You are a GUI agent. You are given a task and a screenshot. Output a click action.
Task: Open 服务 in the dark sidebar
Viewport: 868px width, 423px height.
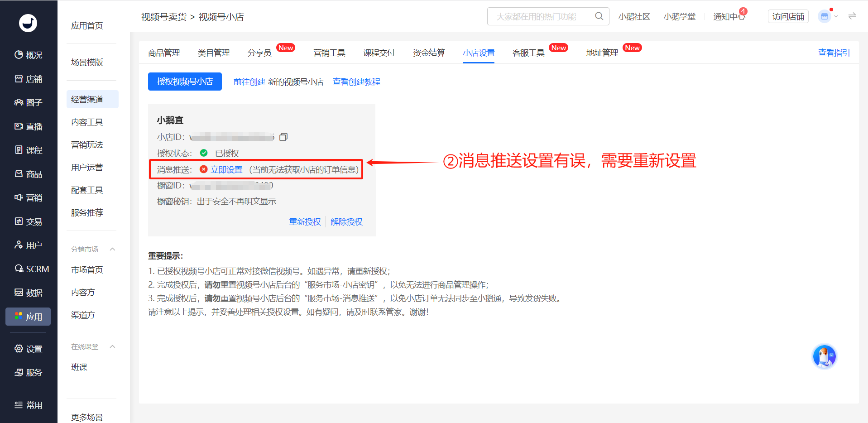coord(29,372)
